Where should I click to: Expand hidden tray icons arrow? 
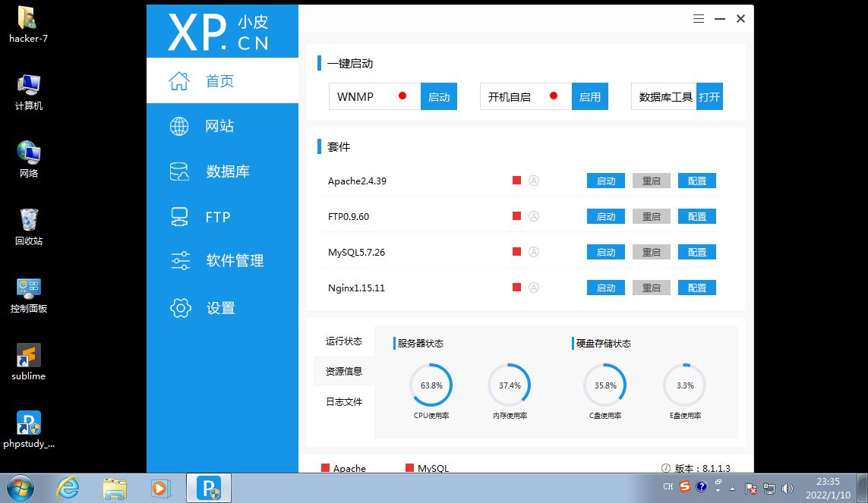point(732,489)
